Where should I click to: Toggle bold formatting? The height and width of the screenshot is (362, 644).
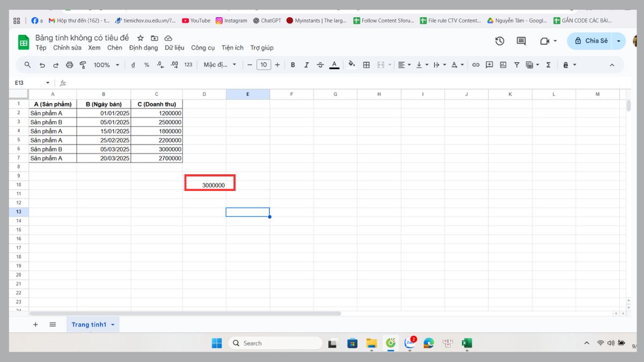point(293,65)
